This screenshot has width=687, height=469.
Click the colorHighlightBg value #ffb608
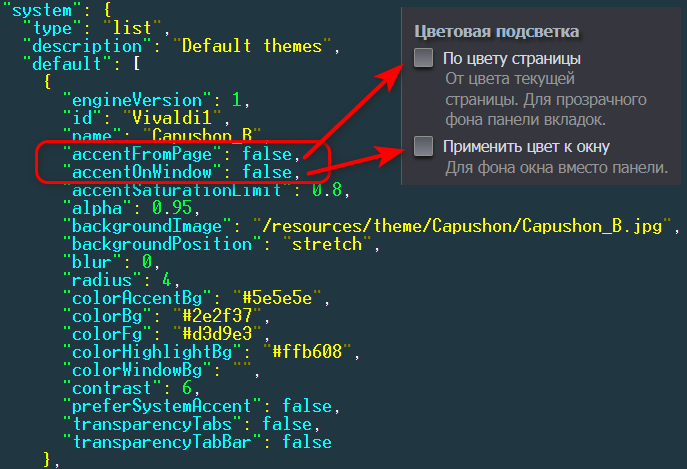[x=307, y=352]
